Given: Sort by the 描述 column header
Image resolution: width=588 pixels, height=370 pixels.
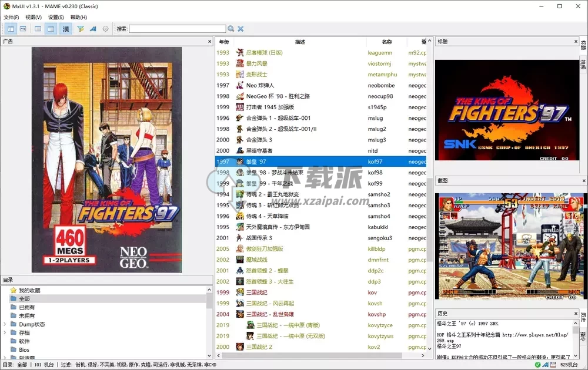Looking at the screenshot, I should pos(300,42).
